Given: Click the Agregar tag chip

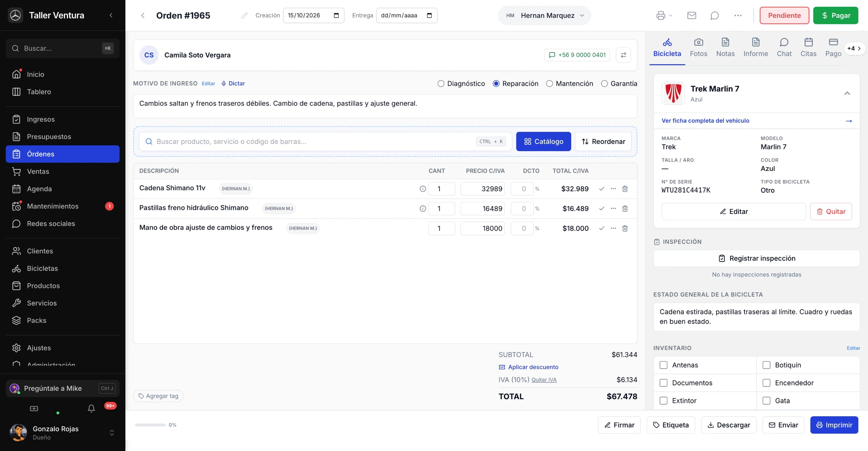Looking at the screenshot, I should point(158,396).
